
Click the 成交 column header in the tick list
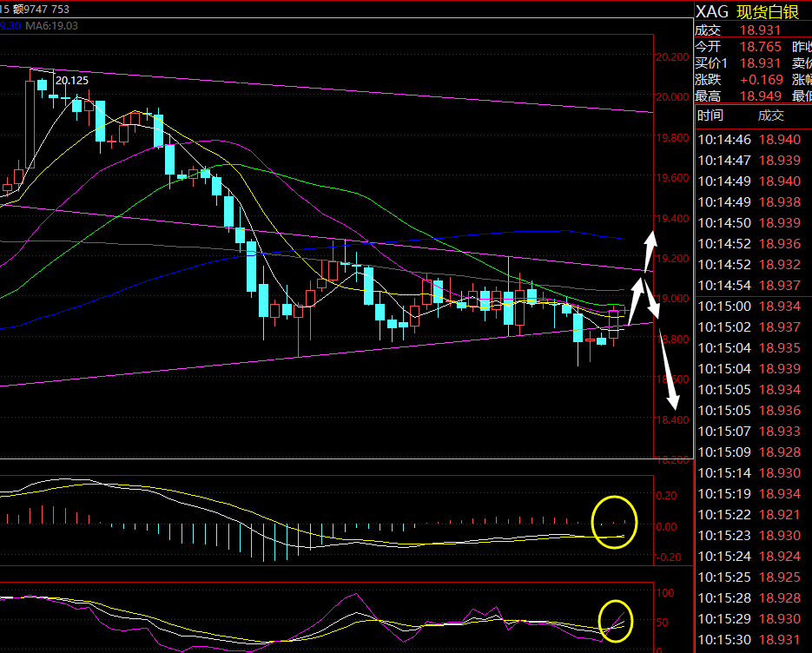(x=771, y=115)
